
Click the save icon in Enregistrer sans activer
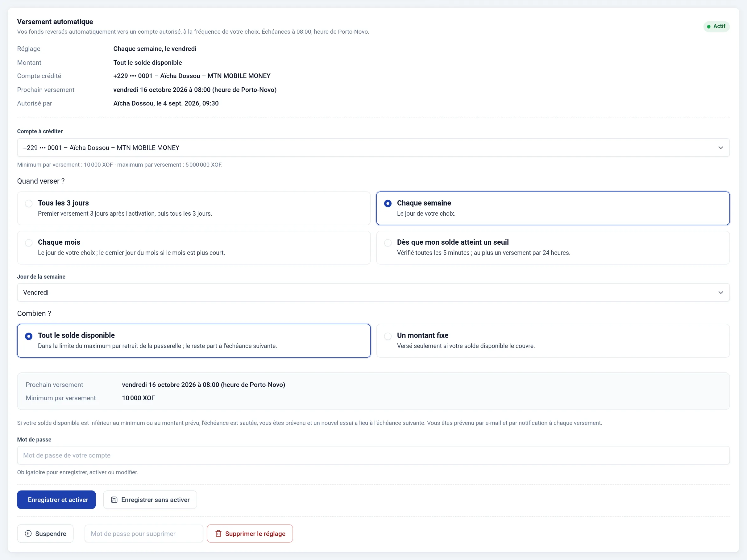(x=114, y=500)
